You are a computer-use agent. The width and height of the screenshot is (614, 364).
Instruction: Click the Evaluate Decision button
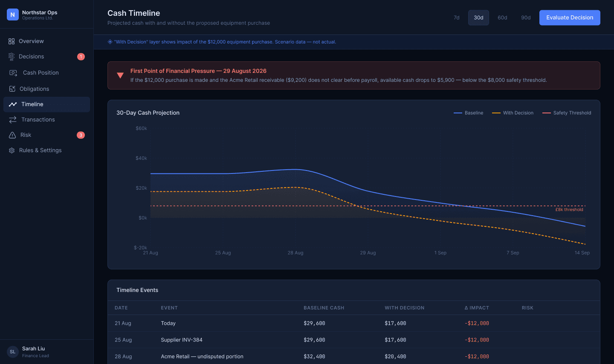[x=570, y=18]
